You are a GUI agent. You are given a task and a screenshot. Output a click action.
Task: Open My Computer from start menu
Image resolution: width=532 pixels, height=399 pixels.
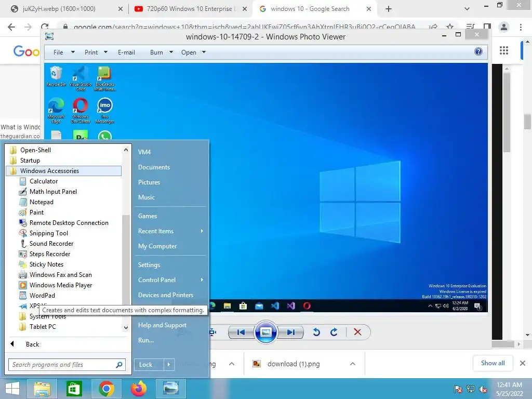pyautogui.click(x=157, y=246)
